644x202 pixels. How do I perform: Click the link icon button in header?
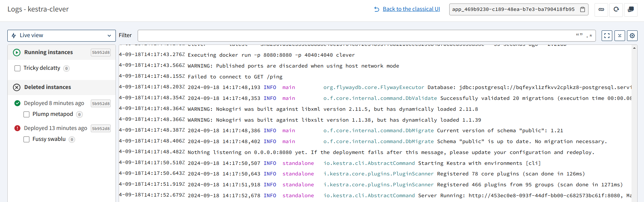[601, 10]
